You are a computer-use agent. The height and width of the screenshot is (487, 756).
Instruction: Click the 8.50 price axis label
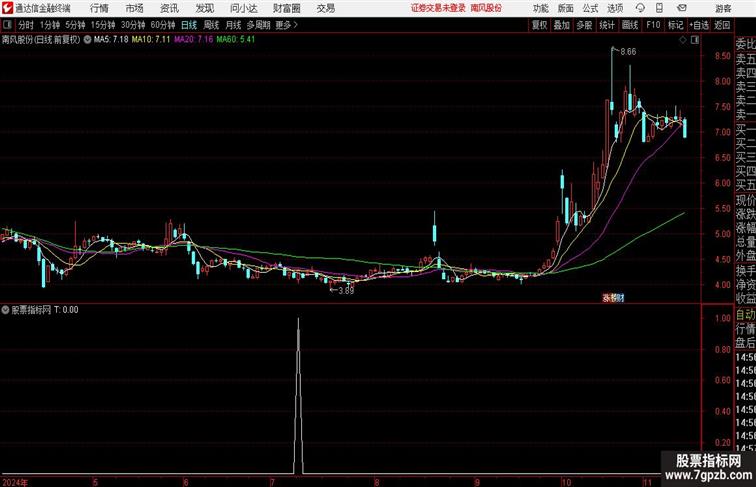coord(723,56)
